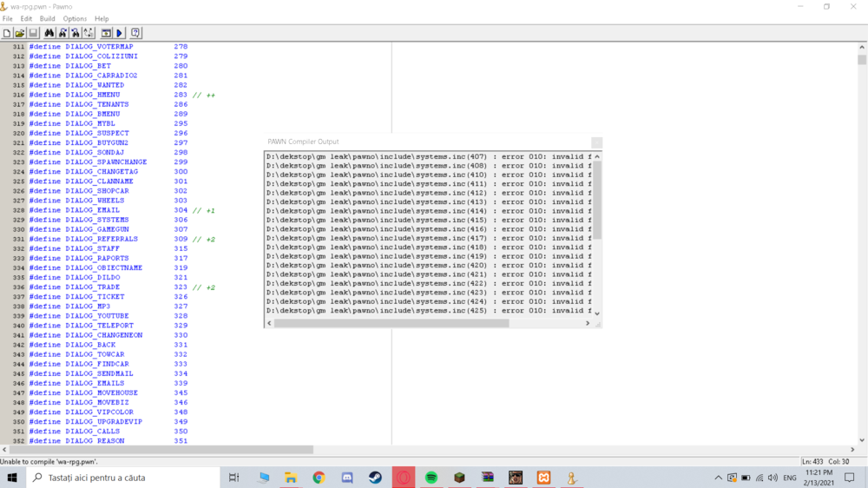
Task: Open WinRAR from taskbar
Action: pos(488,478)
